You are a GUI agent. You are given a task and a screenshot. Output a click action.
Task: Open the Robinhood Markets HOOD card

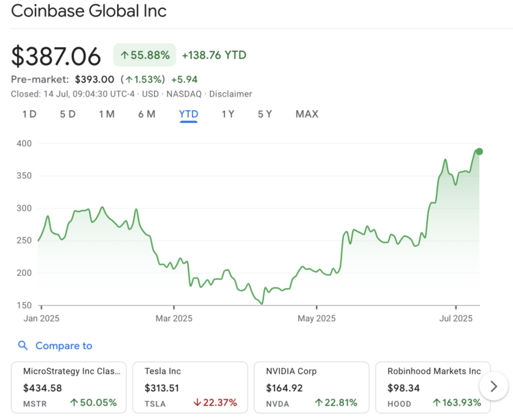433,387
